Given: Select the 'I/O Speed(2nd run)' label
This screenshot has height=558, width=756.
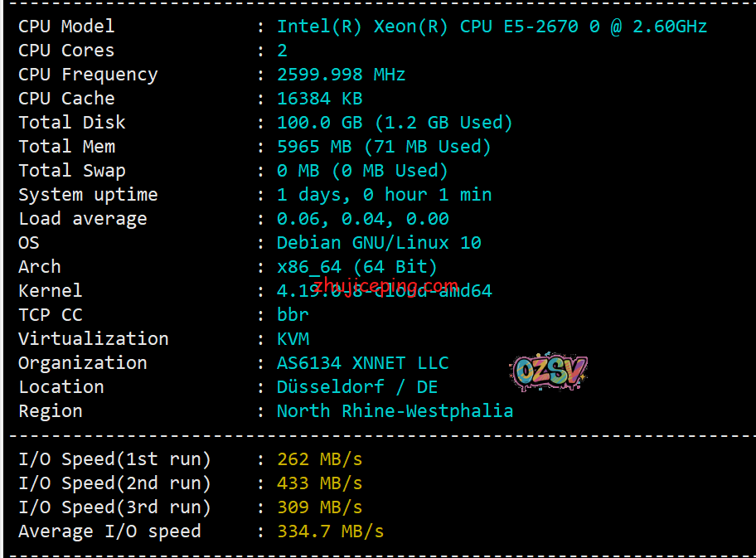Looking at the screenshot, I should tap(114, 483).
